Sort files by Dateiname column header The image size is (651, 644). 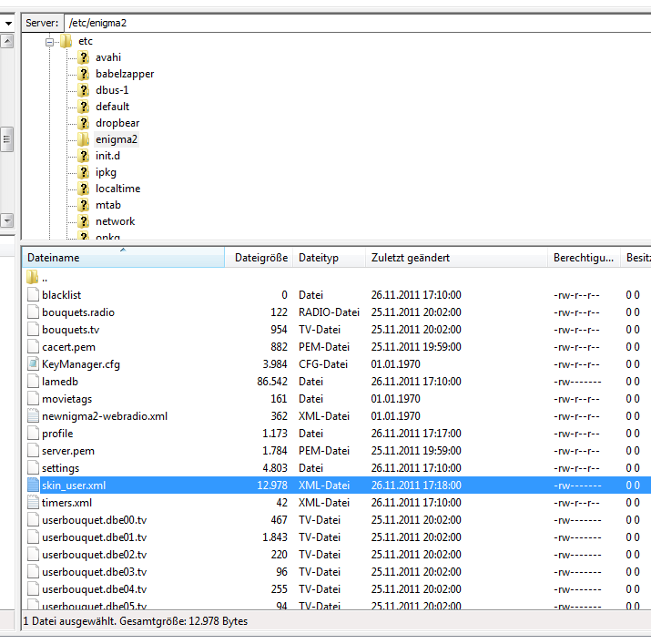[53, 259]
